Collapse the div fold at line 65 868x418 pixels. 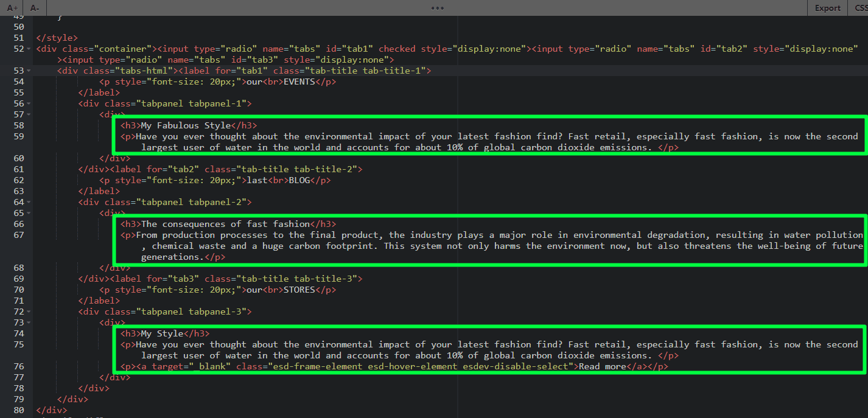27,213
